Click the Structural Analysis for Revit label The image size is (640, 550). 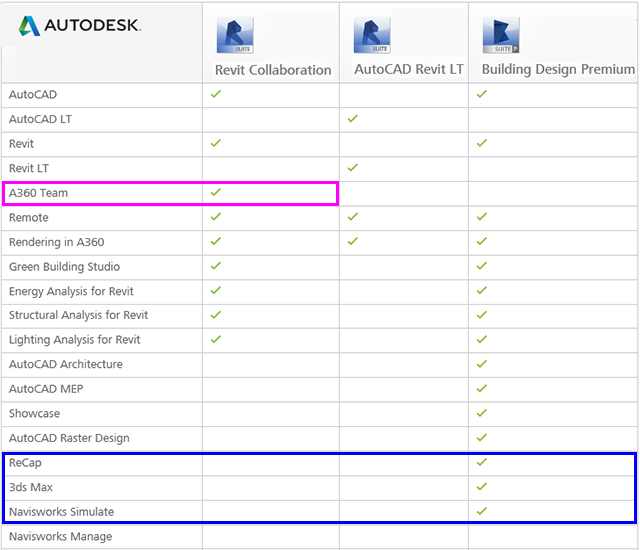[x=78, y=315]
